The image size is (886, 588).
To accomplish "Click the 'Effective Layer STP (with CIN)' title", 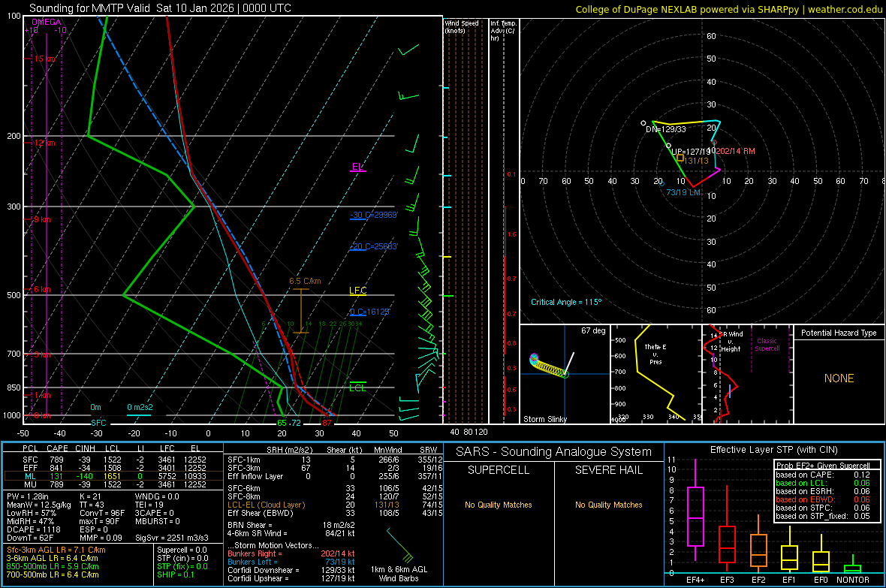I will coord(773,450).
